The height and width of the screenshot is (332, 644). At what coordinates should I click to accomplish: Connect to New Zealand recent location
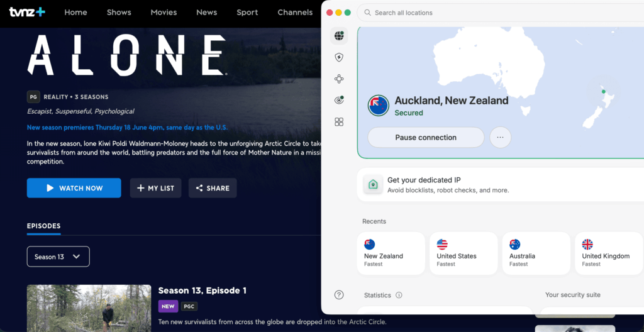pos(391,253)
